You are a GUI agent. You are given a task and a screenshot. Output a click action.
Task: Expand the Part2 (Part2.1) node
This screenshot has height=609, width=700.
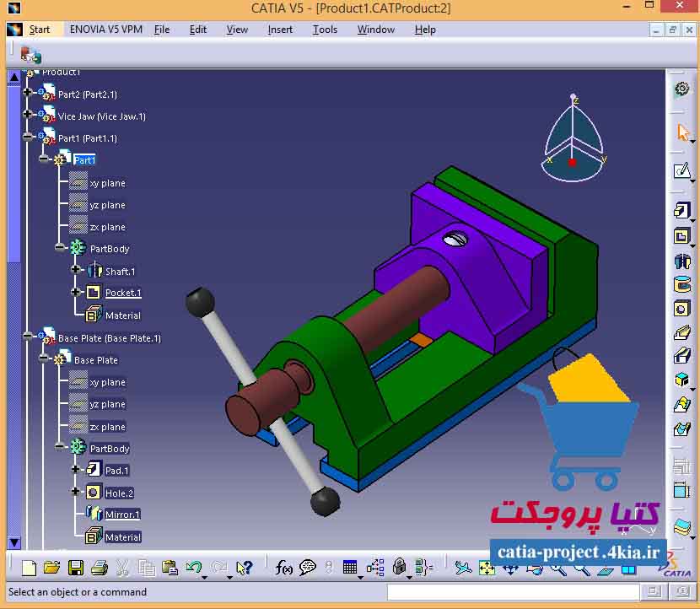[x=27, y=92]
